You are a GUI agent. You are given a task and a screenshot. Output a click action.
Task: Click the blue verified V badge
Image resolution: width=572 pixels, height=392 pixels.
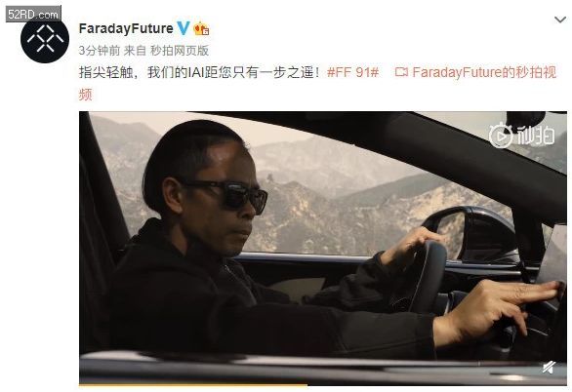coord(184,28)
